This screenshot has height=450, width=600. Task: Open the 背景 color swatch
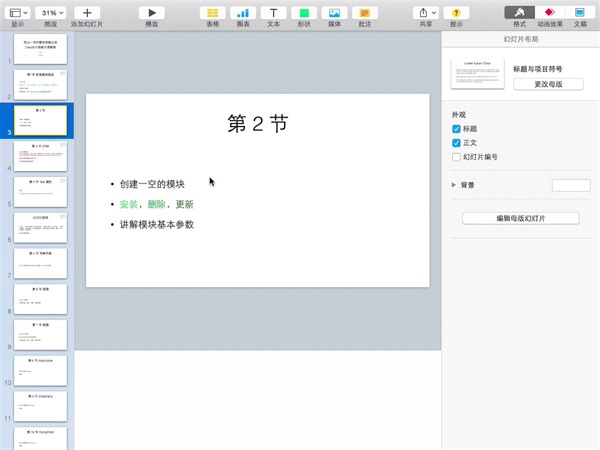(571, 185)
